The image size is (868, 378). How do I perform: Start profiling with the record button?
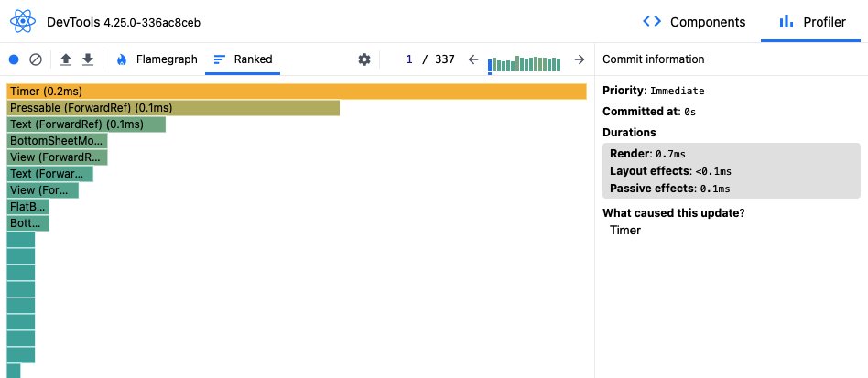[x=14, y=59]
